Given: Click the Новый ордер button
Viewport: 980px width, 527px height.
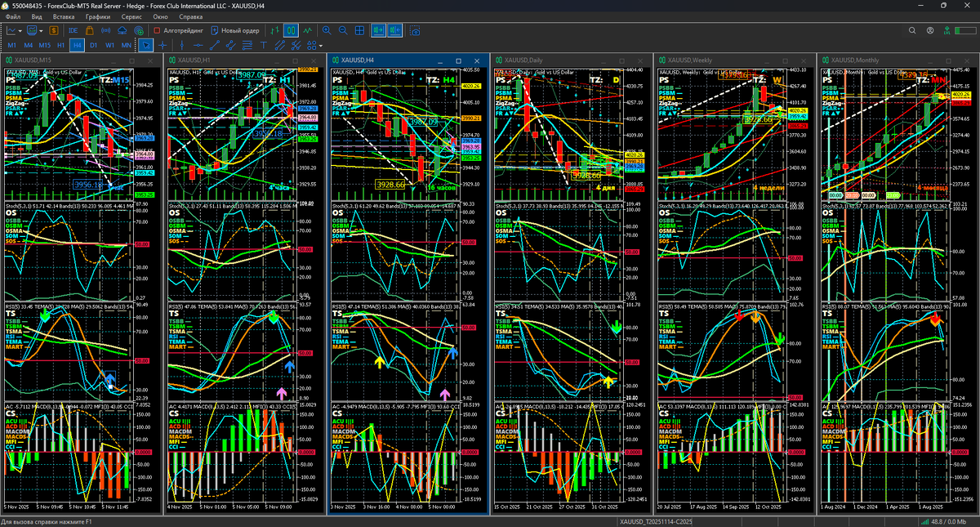Looking at the screenshot, I should click(235, 30).
